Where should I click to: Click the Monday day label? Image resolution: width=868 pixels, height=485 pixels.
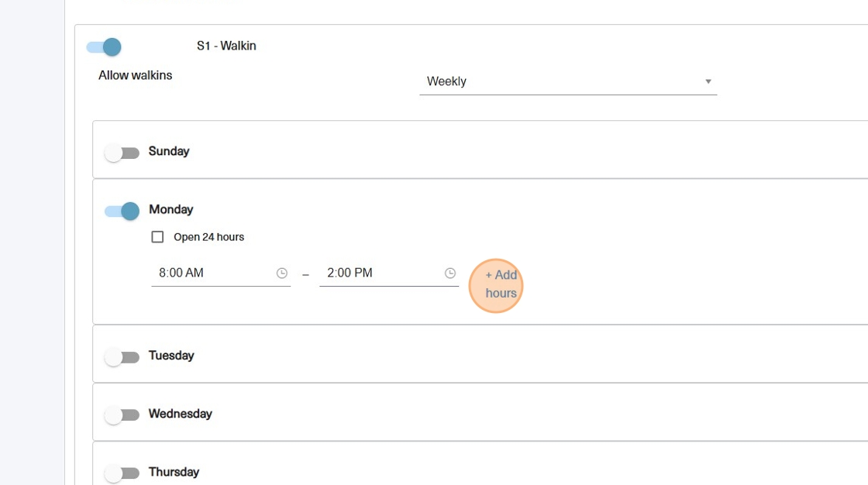click(x=170, y=209)
